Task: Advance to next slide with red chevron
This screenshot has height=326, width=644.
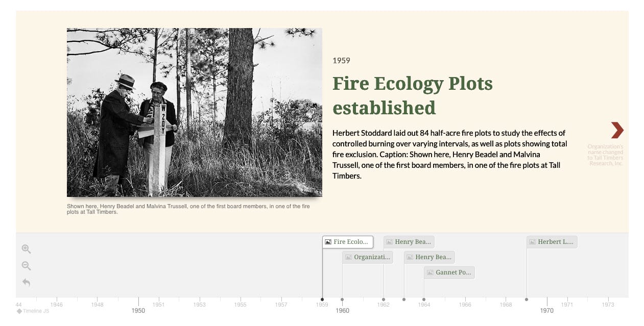Action: 617,130
